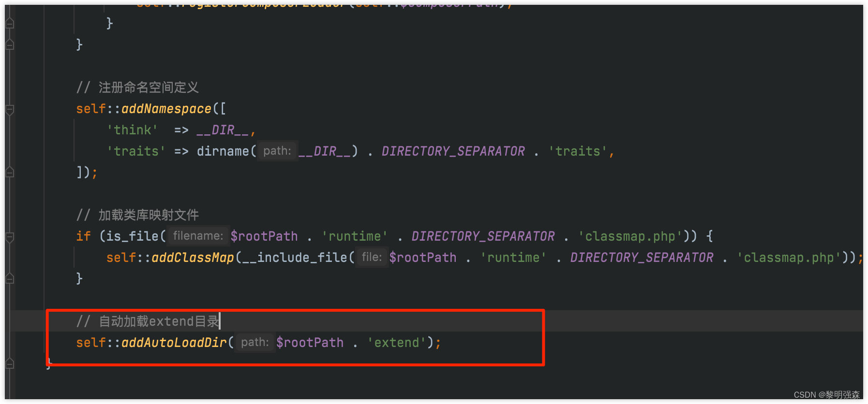Click self keyword before addNamespace

pos(91,109)
